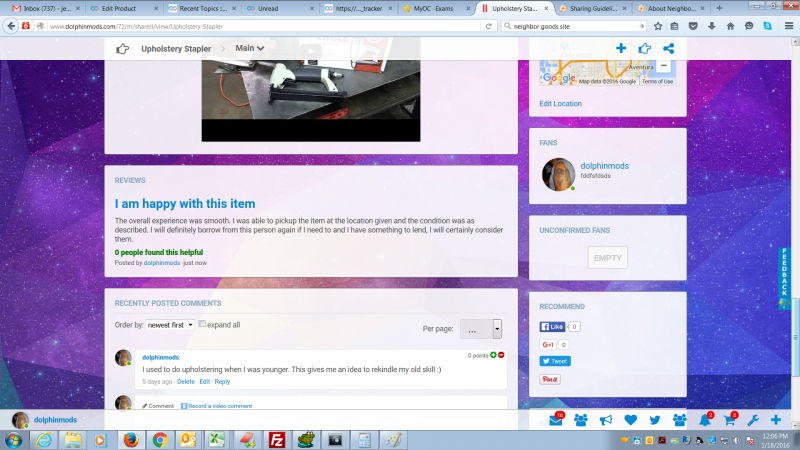Click the plus add icon in page header

point(621,48)
